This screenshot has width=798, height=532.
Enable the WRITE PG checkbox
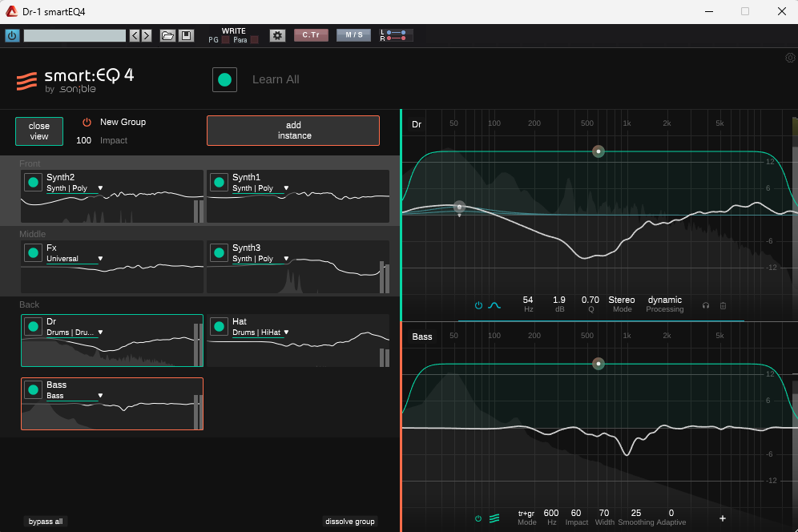point(225,40)
